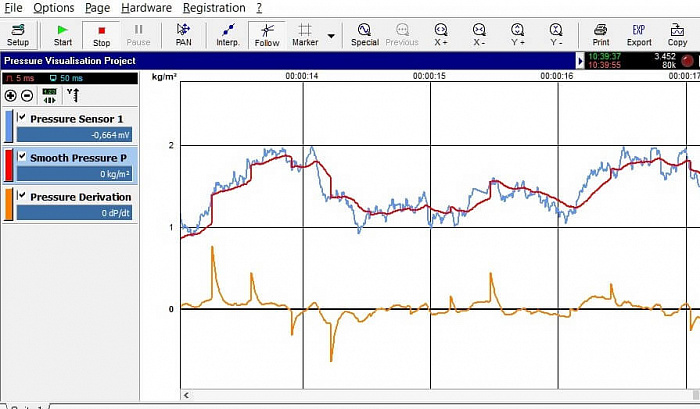
Task: Click the red Smooth Pressure color swatch
Action: pyautogui.click(x=9, y=165)
